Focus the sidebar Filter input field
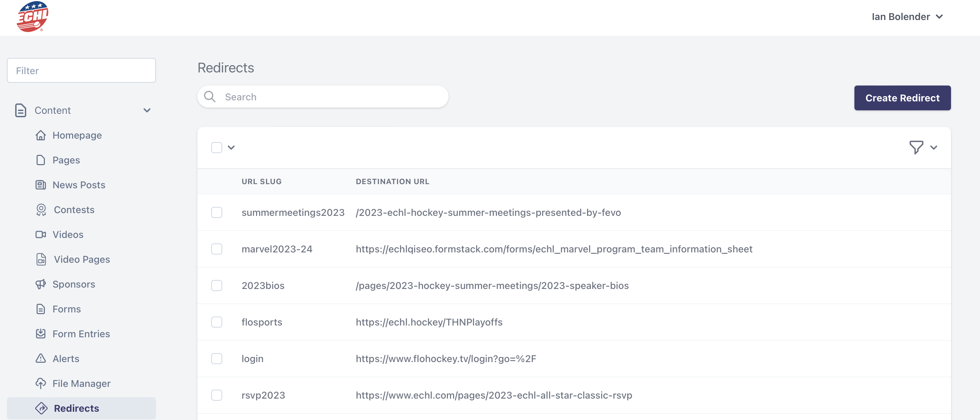Image resolution: width=980 pixels, height=420 pixels. (x=81, y=70)
